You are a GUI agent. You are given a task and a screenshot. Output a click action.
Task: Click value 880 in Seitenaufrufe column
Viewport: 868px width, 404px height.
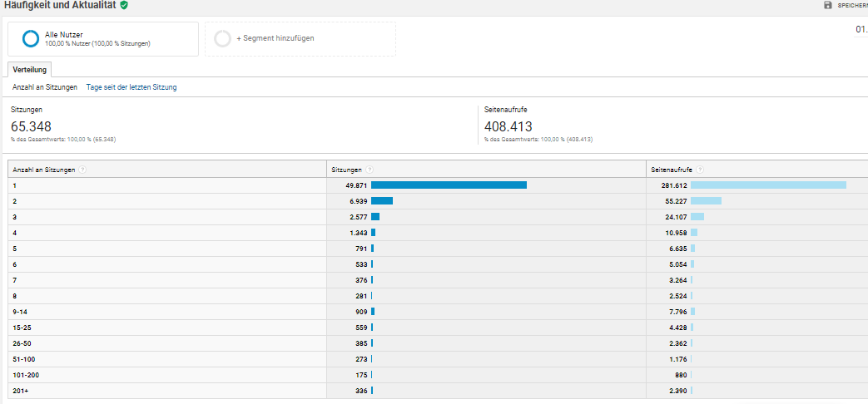pyautogui.click(x=682, y=375)
